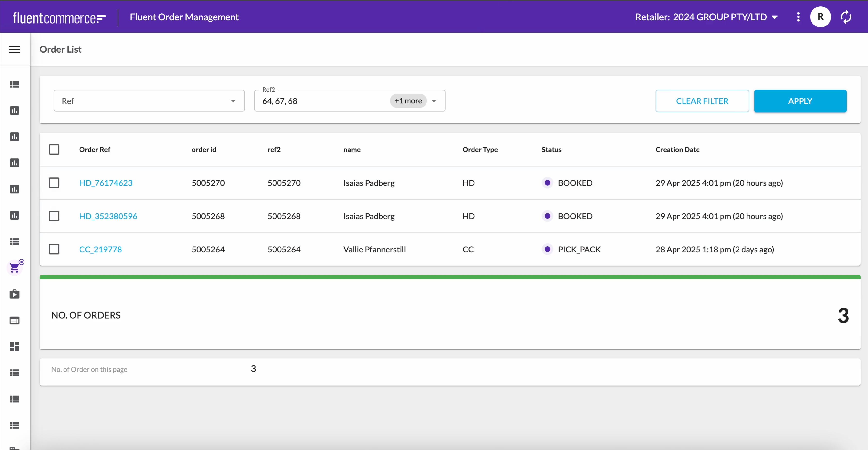Open the Ref2 multi-select dropdown arrow

point(434,101)
